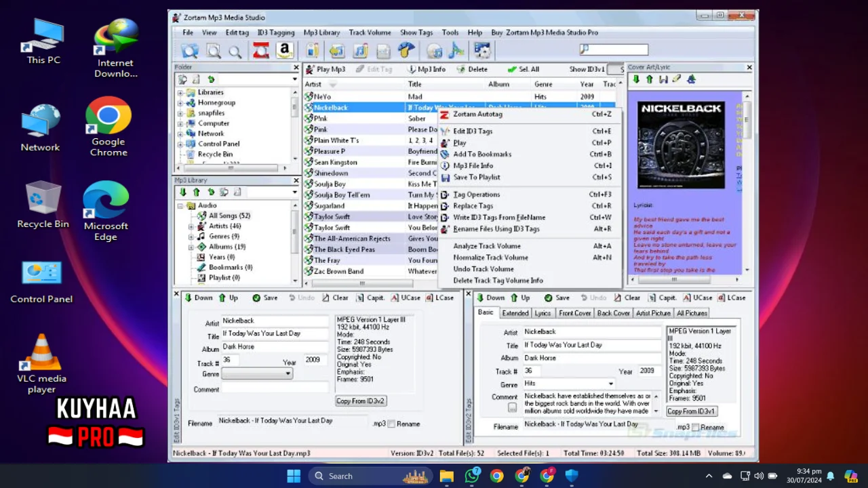The image size is (868, 488).
Task: Expand the Genres (9) library node
Action: pos(191,237)
